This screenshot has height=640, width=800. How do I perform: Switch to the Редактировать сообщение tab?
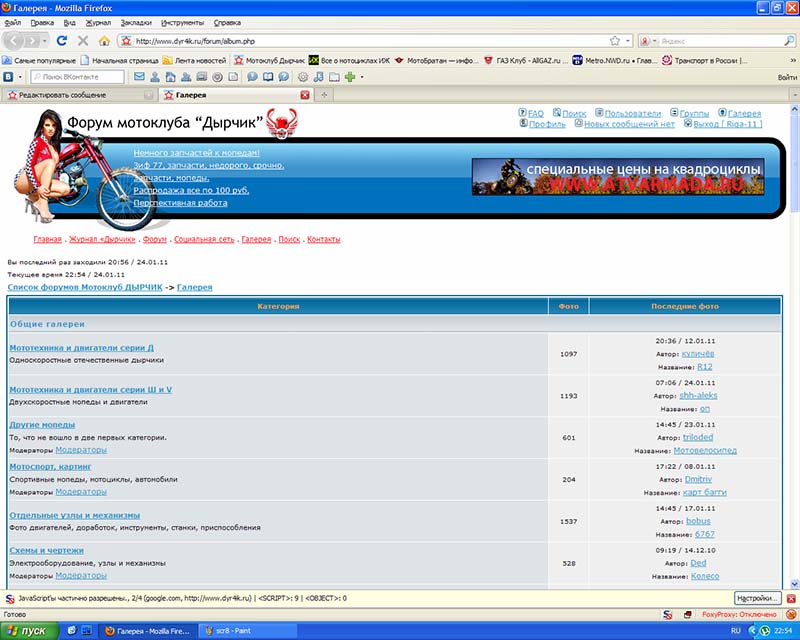tap(79, 95)
